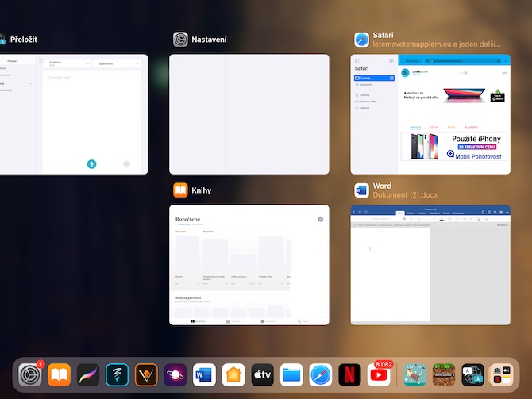Screen dimensions: 532x399
Task: Tap the microphone button in Přeložit card
Action: 91,164
